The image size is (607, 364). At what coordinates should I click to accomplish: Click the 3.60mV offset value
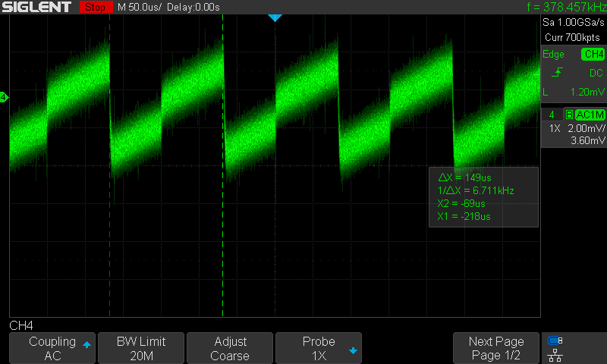[587, 140]
